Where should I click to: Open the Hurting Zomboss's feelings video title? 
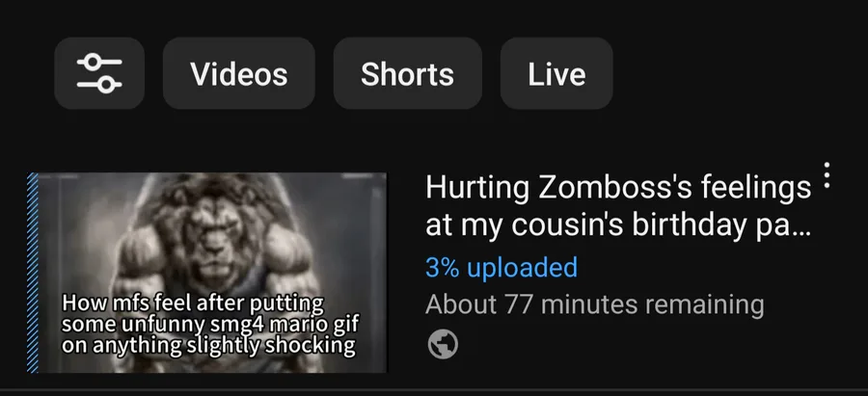(618, 206)
